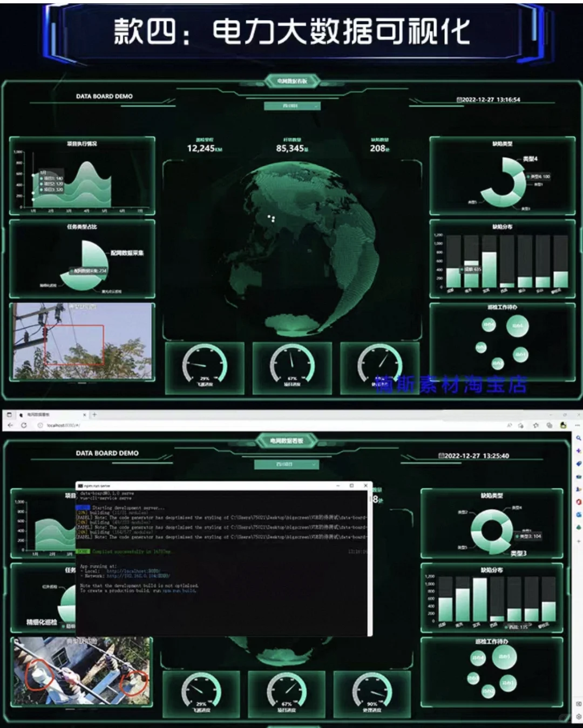
Task: Open the sidebar shopping tag icon
Action: point(579,464)
